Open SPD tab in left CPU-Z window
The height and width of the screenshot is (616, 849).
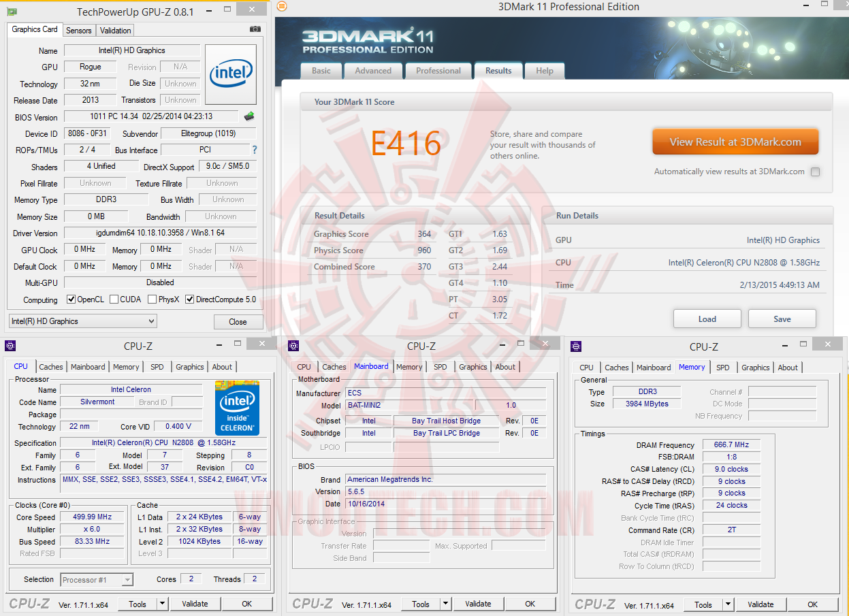[157, 367]
